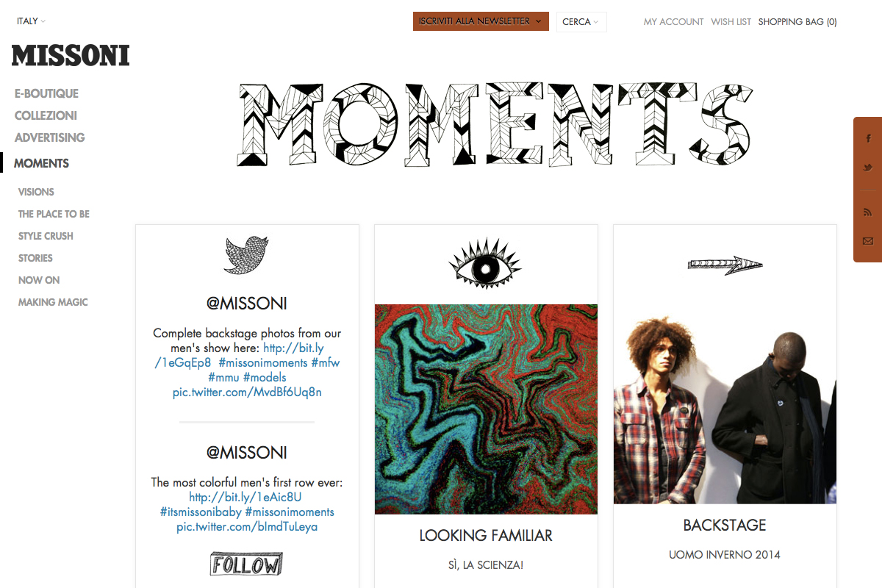Click the Facebook icon in side panel

click(868, 139)
